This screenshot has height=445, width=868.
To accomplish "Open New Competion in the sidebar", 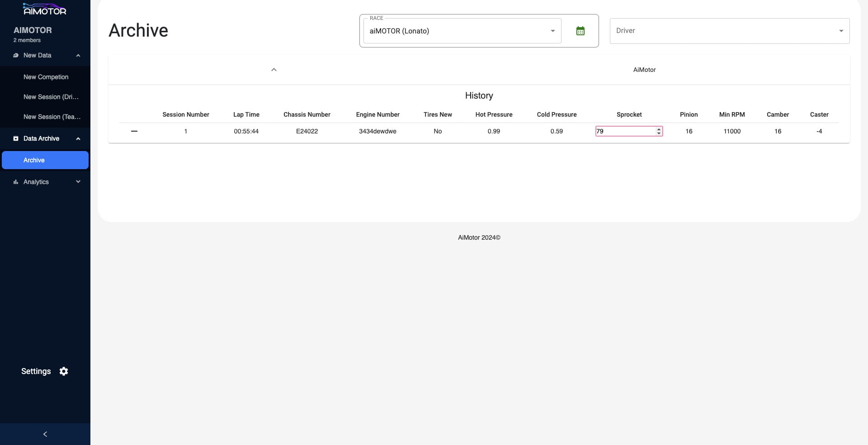I will click(x=46, y=77).
